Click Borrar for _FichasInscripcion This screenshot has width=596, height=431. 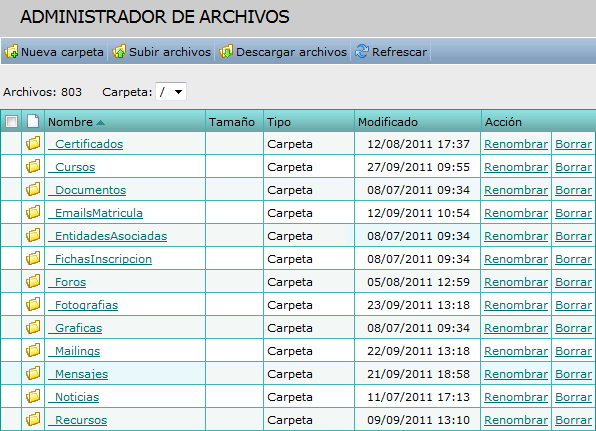pyautogui.click(x=573, y=259)
